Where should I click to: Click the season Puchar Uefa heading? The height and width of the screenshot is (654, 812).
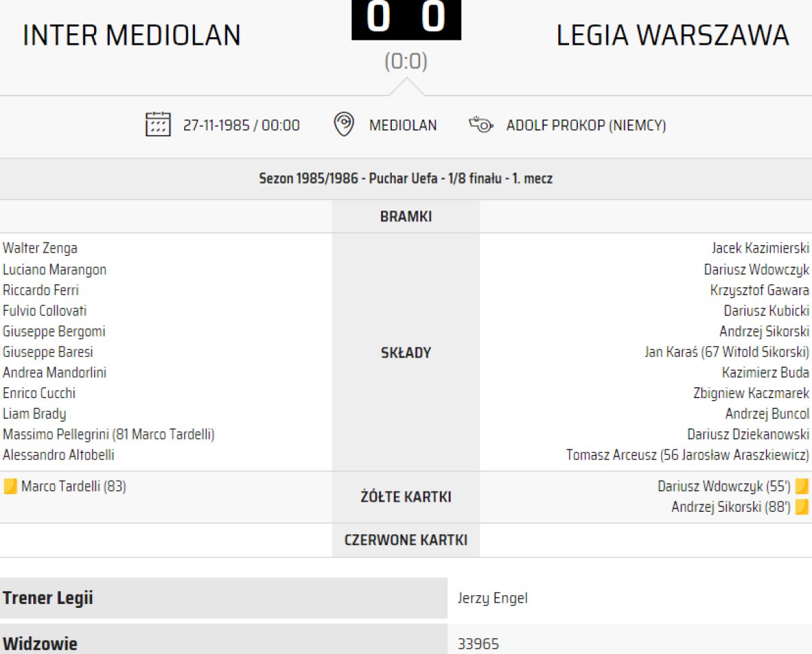pos(406,179)
